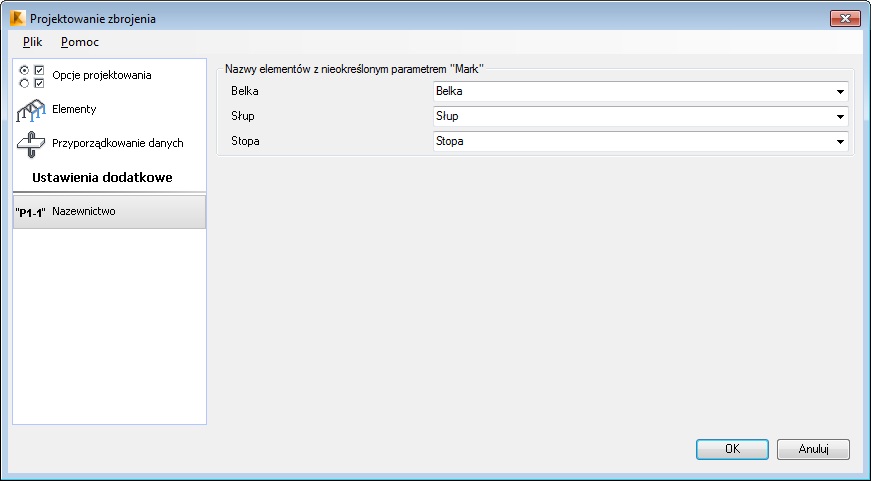Toggle the upper checkbox next to Opcje projektowania
The image size is (871, 481).
tap(39, 71)
